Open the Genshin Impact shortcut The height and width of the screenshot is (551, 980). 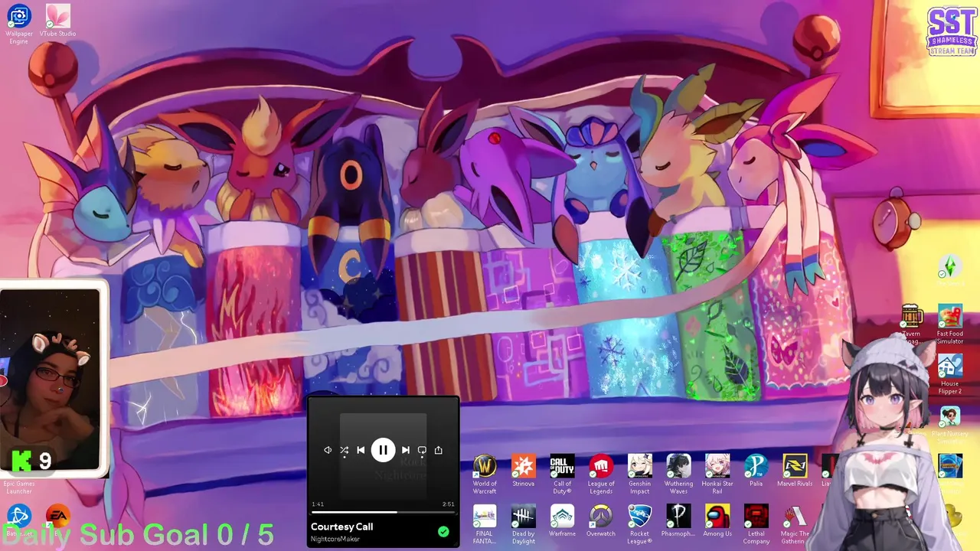640,474
